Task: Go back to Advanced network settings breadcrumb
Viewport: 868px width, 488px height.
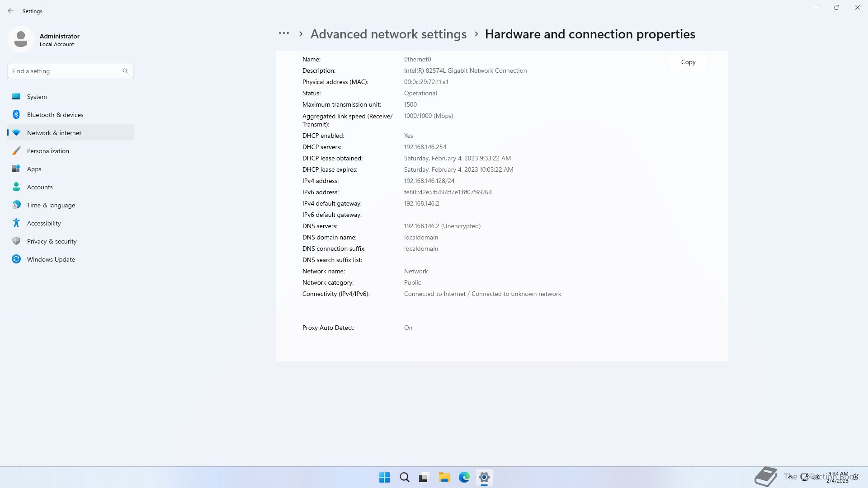Action: tap(388, 34)
